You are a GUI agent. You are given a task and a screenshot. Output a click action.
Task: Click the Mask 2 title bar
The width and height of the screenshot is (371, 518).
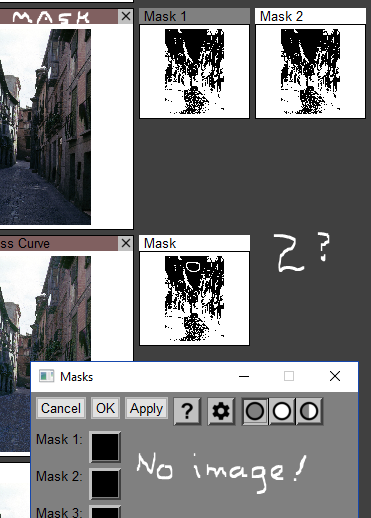310,16
